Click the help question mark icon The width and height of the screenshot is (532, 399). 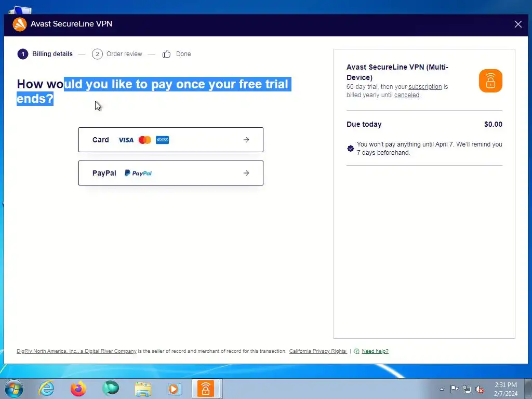tap(356, 351)
